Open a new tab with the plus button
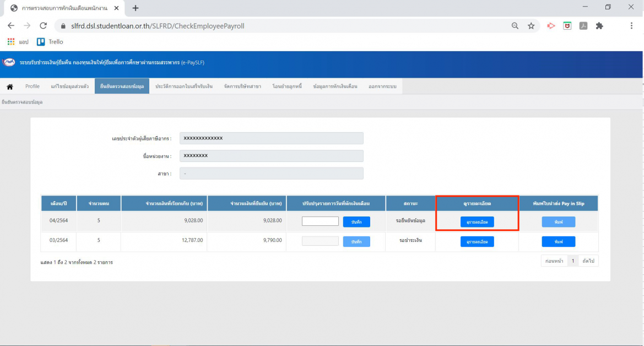 136,8
